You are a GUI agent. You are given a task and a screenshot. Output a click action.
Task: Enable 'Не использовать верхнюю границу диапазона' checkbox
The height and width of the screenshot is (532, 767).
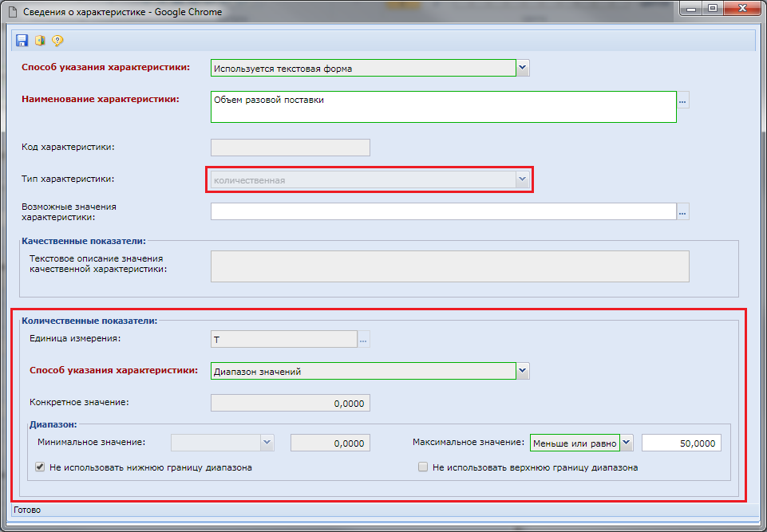pos(424,468)
